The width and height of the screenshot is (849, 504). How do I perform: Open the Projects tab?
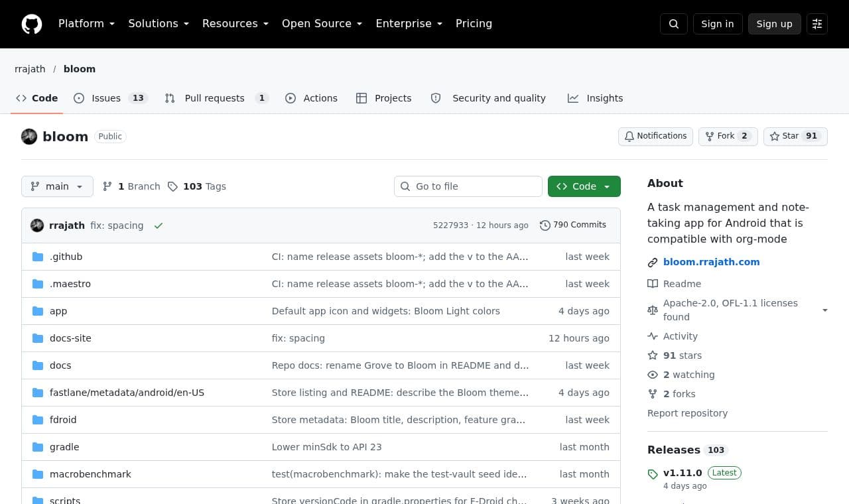point(383,98)
